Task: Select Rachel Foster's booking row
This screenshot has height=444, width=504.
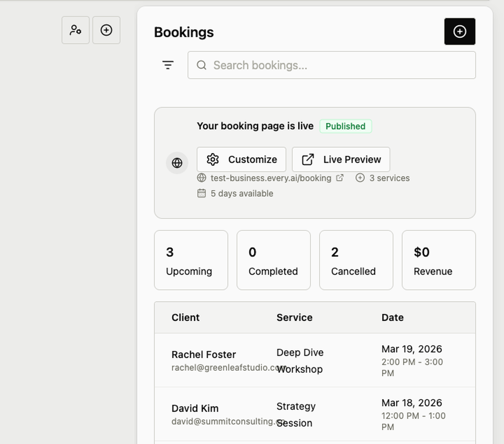Action: click(315, 361)
